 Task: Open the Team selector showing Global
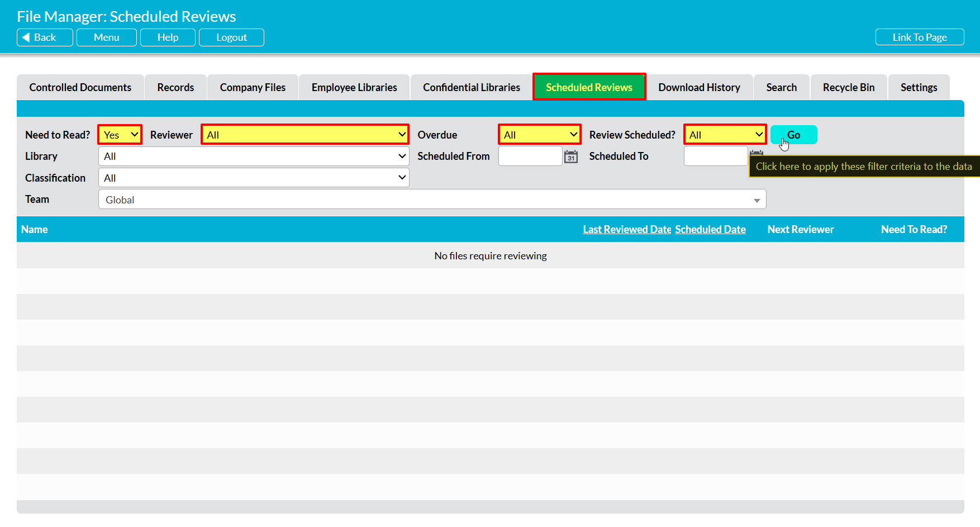(x=432, y=200)
